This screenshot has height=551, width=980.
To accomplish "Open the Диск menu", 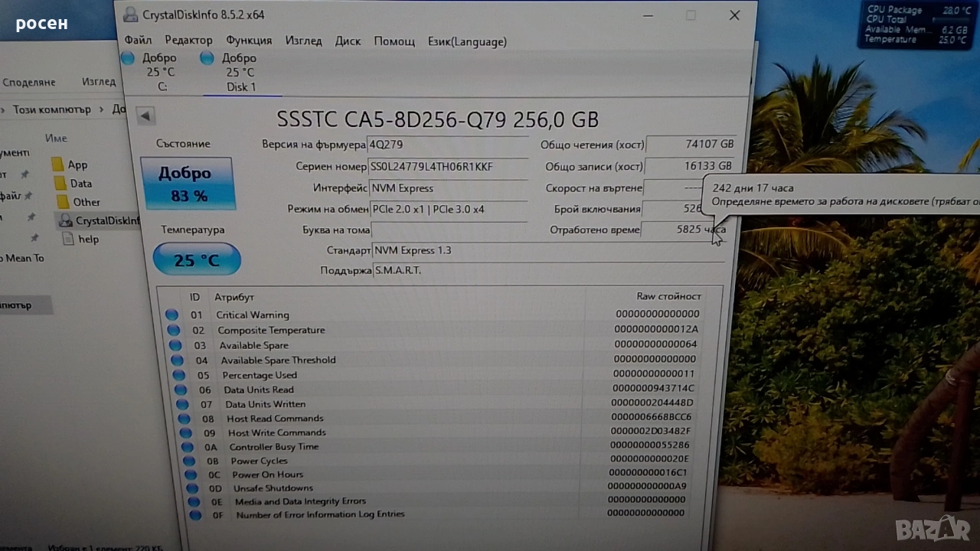I will (x=348, y=41).
